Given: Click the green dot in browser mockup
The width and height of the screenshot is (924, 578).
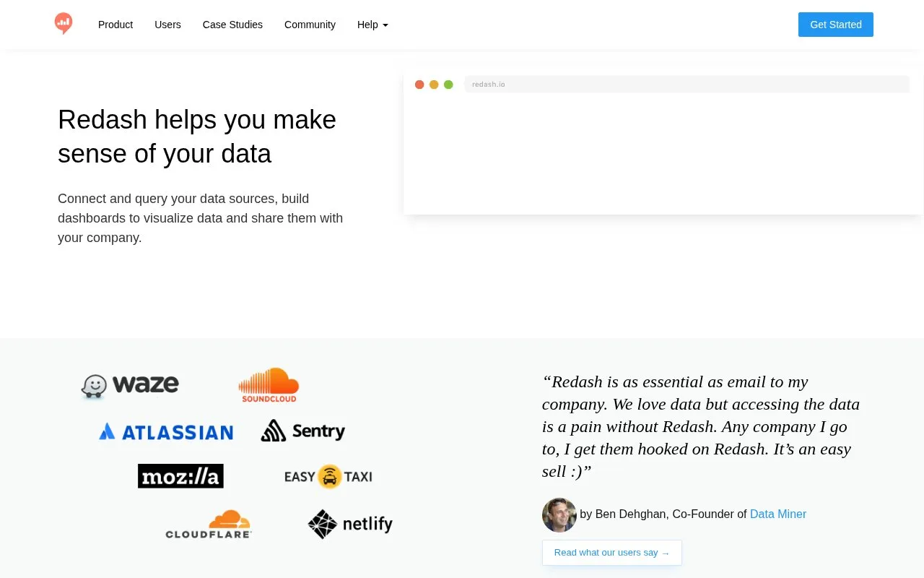Looking at the screenshot, I should [x=448, y=85].
